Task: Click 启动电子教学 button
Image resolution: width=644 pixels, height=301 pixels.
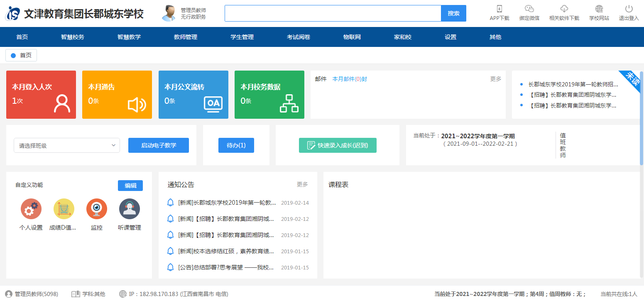Action: click(x=159, y=145)
